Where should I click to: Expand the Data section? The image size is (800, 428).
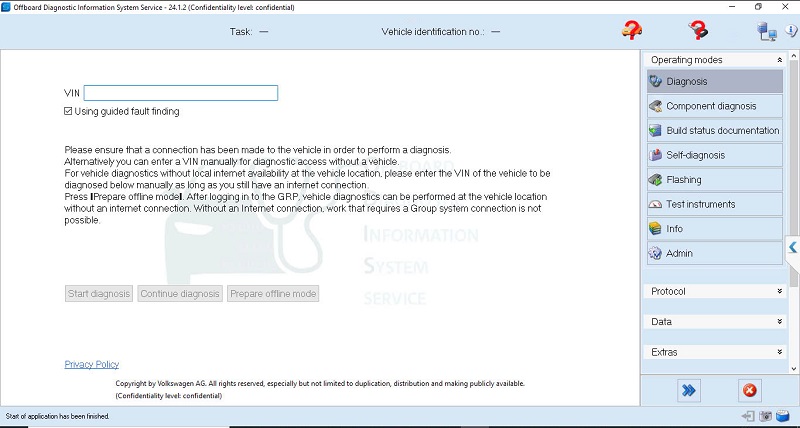coord(779,322)
